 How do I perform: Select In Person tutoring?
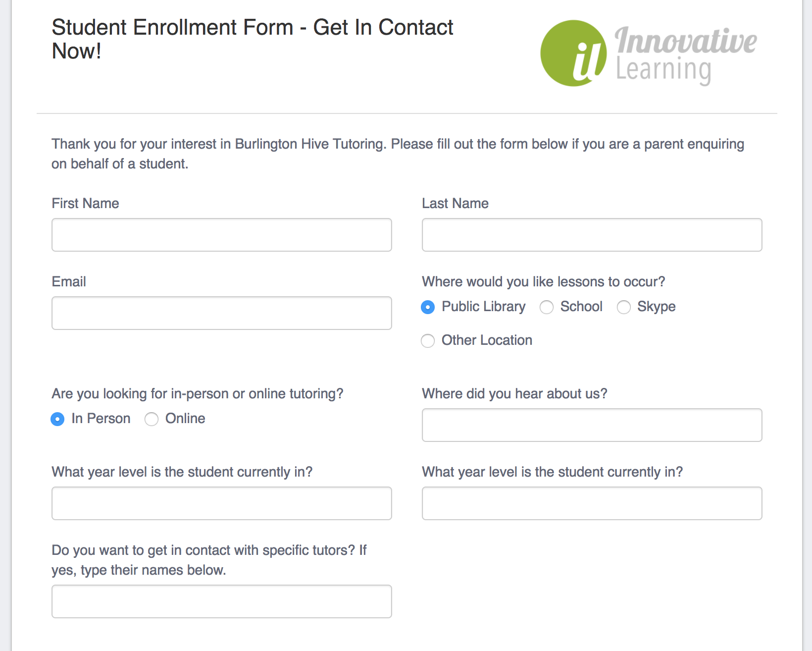coord(58,419)
